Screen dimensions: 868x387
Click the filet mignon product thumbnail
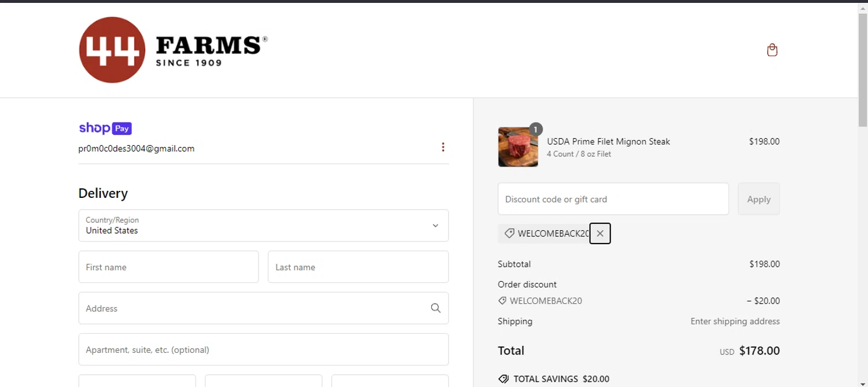(518, 147)
